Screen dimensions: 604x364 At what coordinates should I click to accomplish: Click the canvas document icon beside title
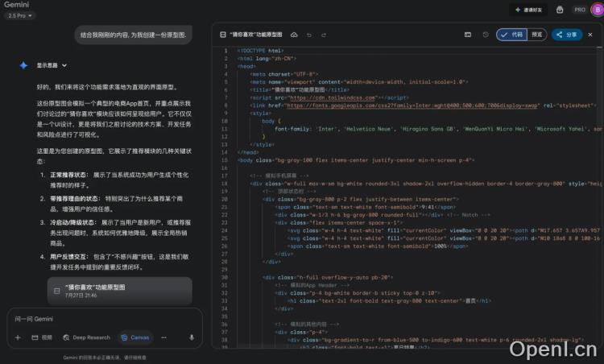pos(222,35)
